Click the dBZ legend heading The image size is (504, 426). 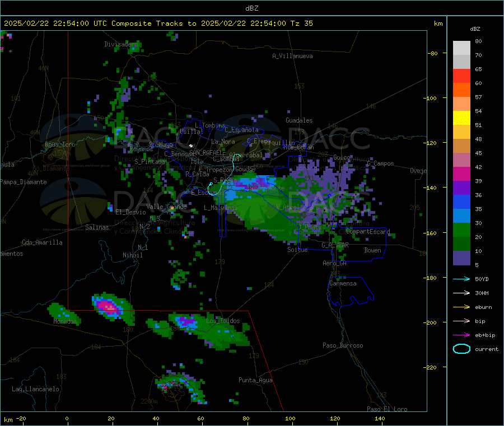[x=475, y=29]
